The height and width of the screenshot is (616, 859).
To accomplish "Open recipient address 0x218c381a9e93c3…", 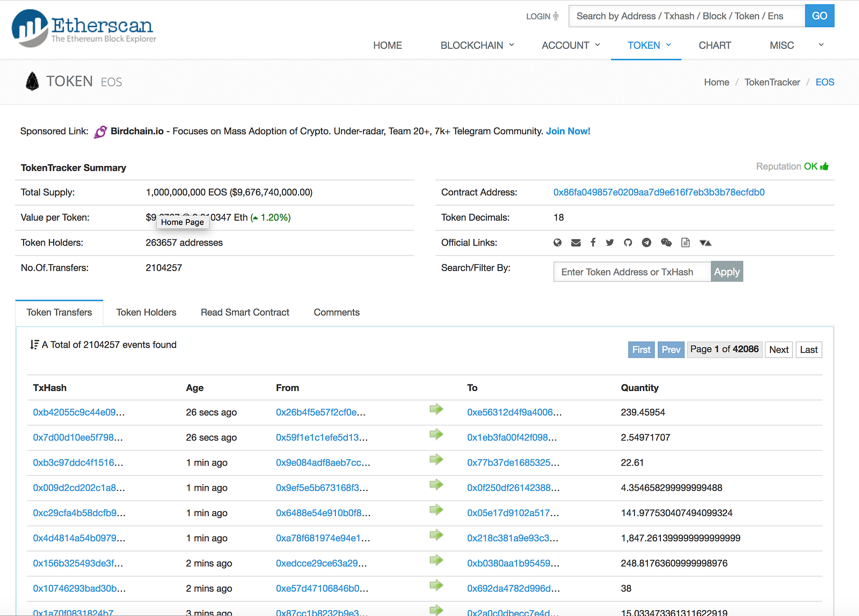I will click(513, 538).
